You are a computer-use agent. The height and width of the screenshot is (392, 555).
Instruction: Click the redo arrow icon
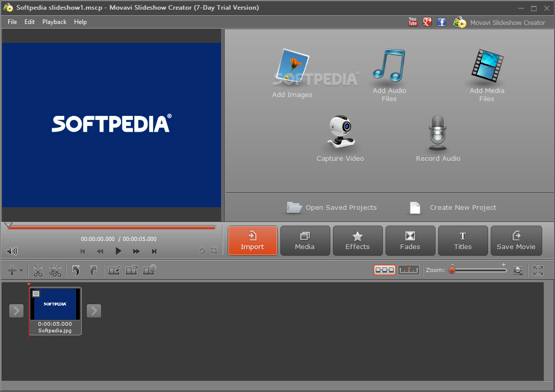point(93,271)
